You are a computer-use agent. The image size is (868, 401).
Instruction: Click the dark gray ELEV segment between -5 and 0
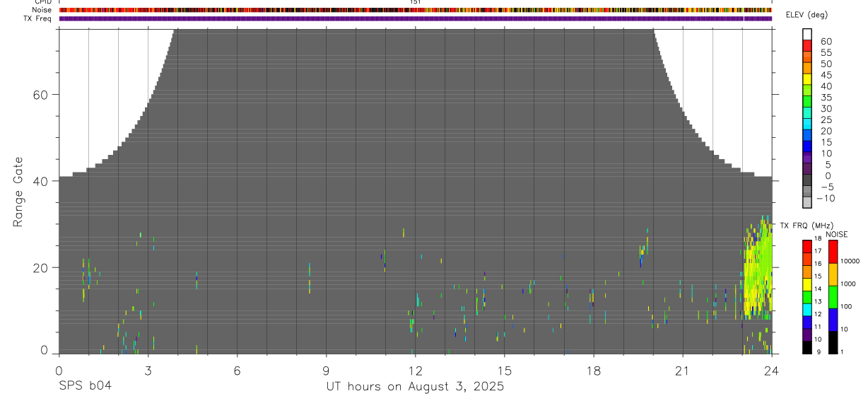(x=807, y=181)
